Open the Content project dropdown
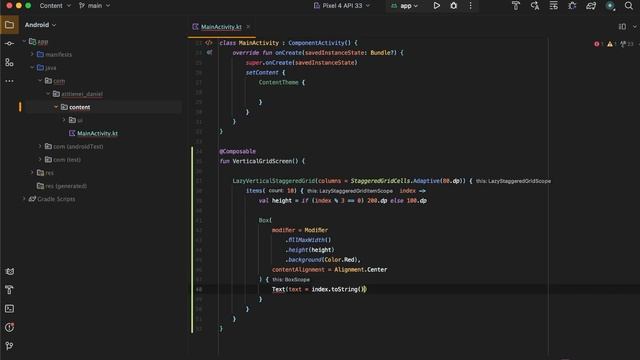640x360 pixels. (55, 6)
